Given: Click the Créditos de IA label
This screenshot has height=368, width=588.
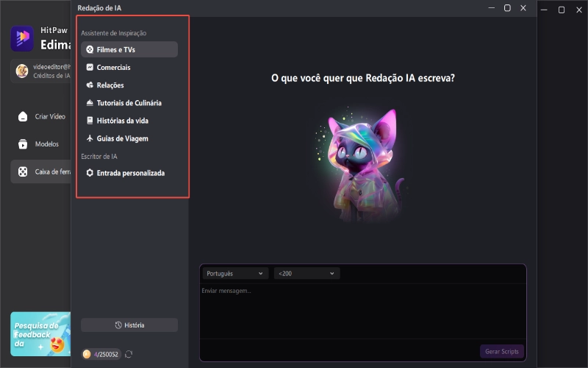Looking at the screenshot, I should tap(51, 76).
